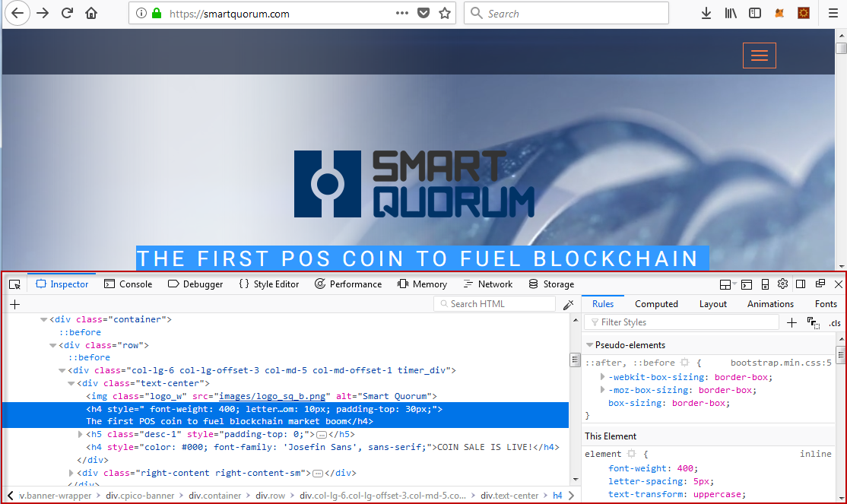This screenshot has width=847, height=504.
Task: Highlight elements matching ::after, ::before selector
Action: click(x=685, y=363)
